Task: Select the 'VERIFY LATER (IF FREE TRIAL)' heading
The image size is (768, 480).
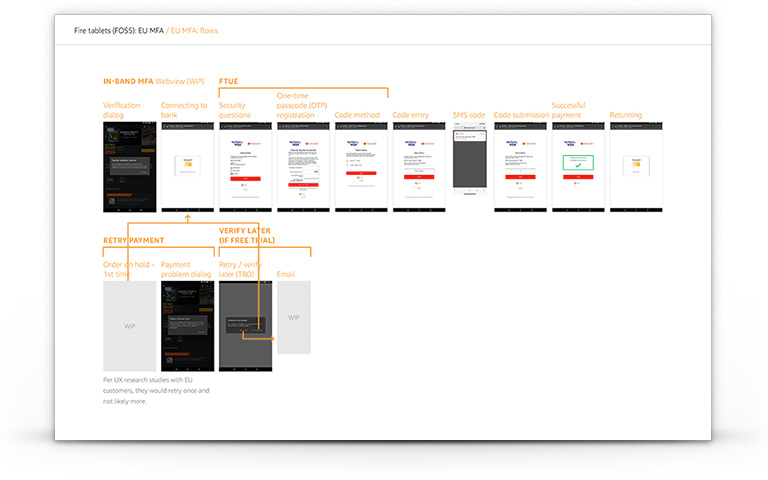Action: (247, 236)
